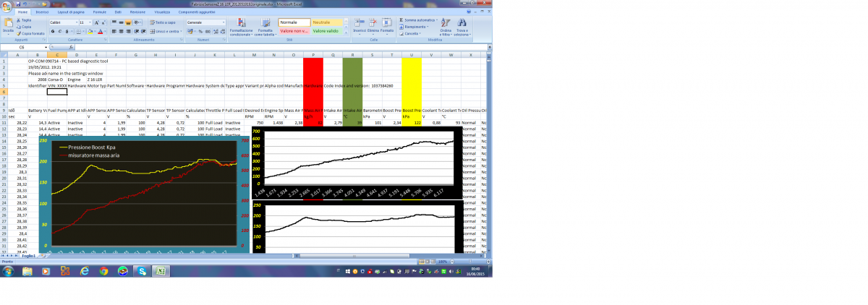Image resolution: width=868 pixels, height=305 pixels.
Task: Toggle bold G formatting button
Action: pyautogui.click(x=51, y=31)
